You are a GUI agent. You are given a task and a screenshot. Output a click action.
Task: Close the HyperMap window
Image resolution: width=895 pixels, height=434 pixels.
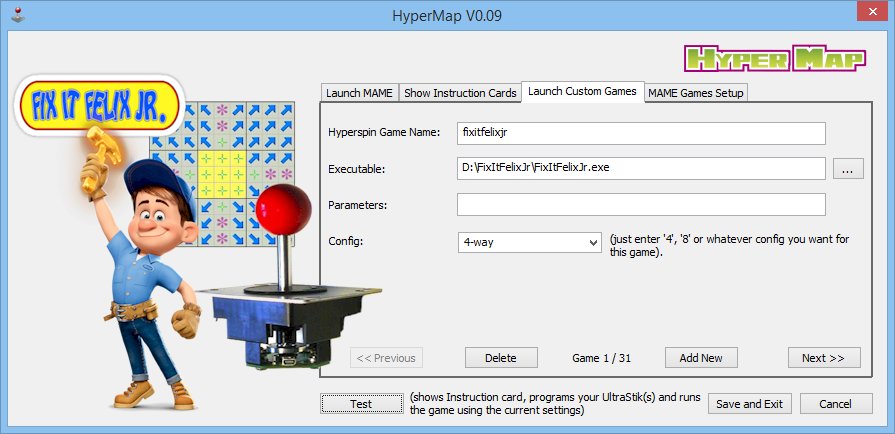point(872,11)
